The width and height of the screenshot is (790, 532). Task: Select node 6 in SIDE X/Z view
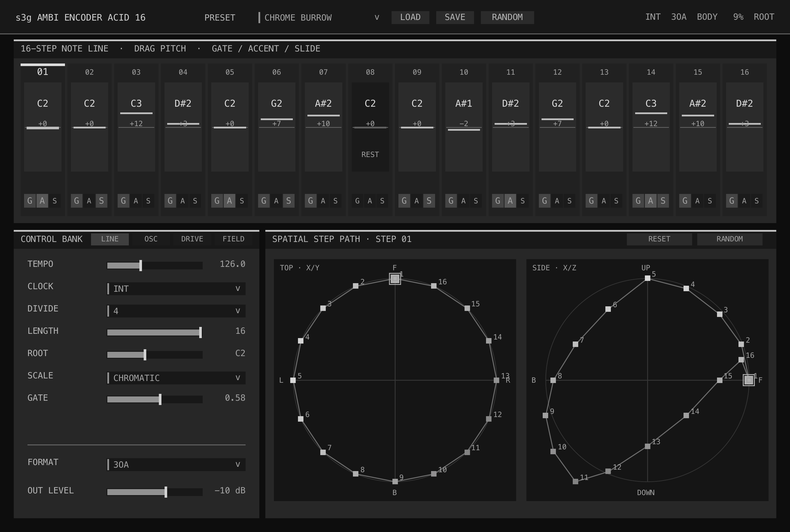click(608, 309)
